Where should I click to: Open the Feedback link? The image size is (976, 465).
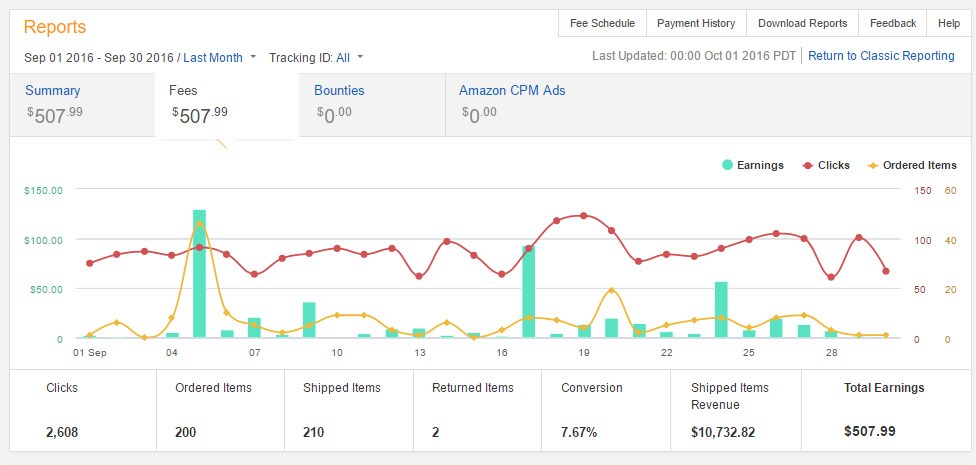(x=893, y=24)
